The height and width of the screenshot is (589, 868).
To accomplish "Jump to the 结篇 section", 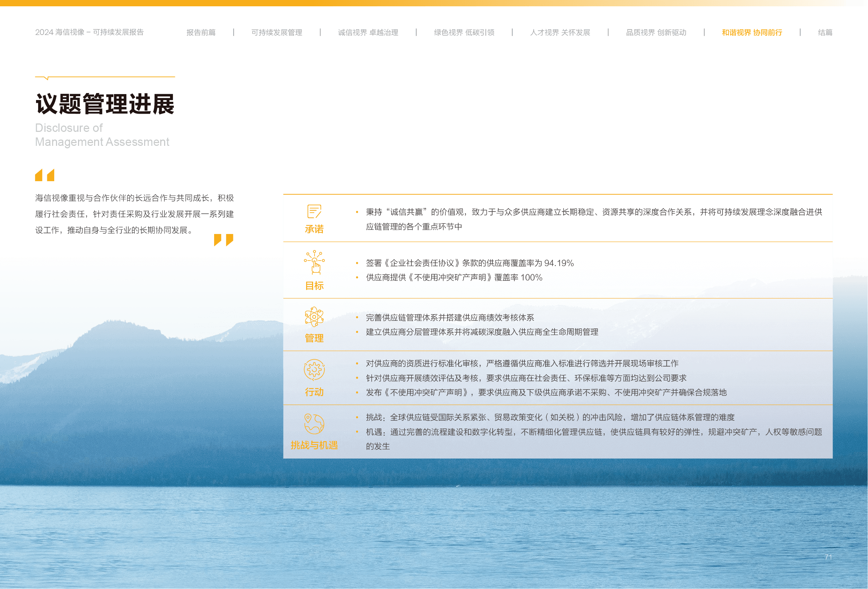I will pyautogui.click(x=825, y=33).
